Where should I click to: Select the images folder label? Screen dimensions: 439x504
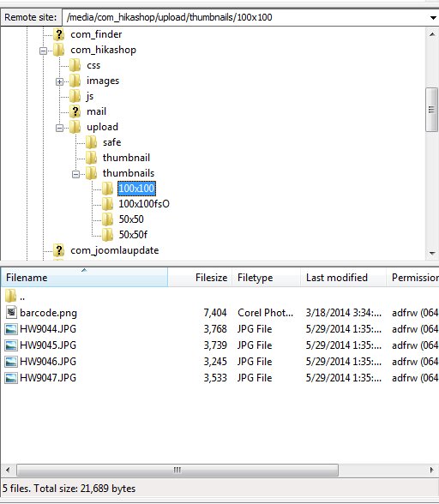pyautogui.click(x=103, y=81)
